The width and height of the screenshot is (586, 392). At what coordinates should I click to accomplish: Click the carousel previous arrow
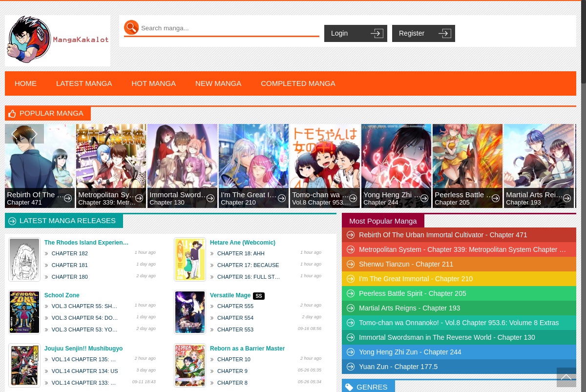[x=15, y=134]
